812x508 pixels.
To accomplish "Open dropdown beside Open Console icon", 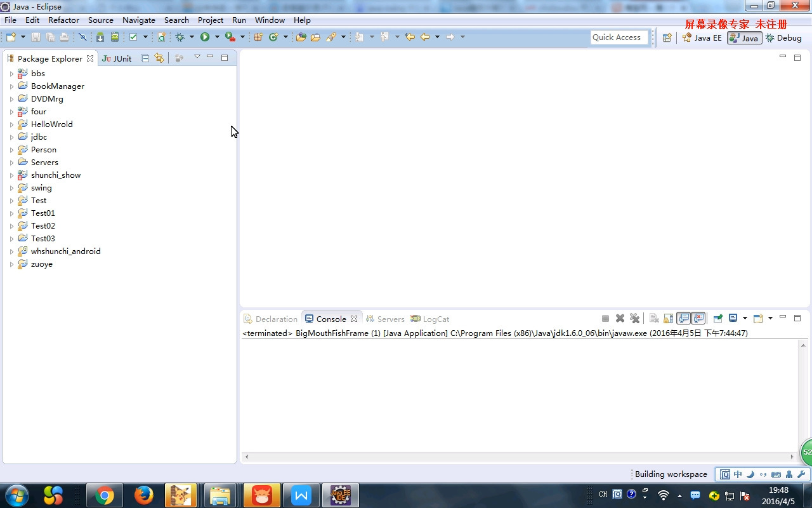I will [770, 319].
